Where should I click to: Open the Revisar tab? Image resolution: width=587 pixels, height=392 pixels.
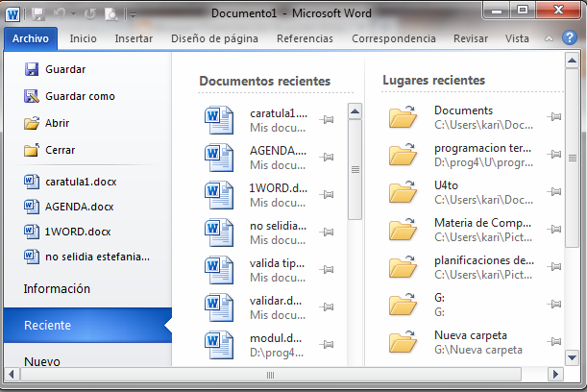click(x=471, y=38)
